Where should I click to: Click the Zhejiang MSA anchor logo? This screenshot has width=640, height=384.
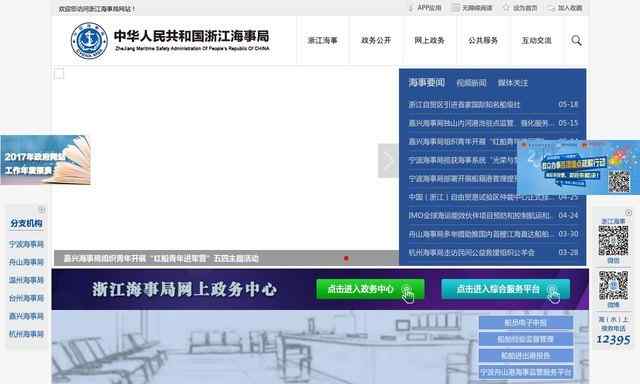(89, 40)
